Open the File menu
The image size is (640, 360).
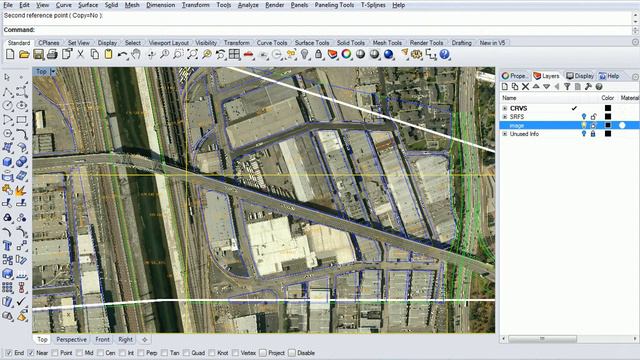(x=8, y=5)
